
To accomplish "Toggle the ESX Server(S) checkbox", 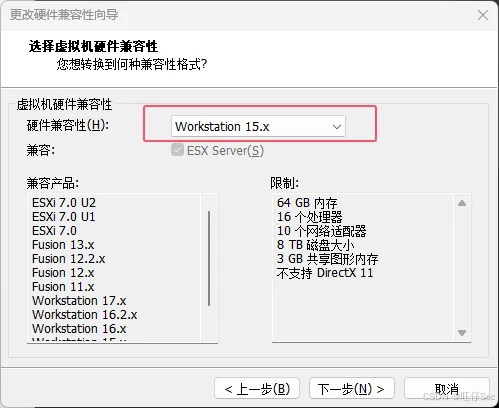I will coord(177,150).
